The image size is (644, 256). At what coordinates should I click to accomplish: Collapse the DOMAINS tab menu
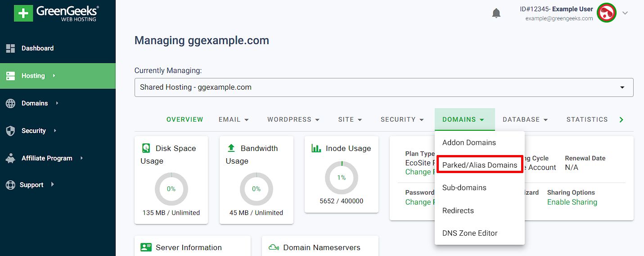465,119
